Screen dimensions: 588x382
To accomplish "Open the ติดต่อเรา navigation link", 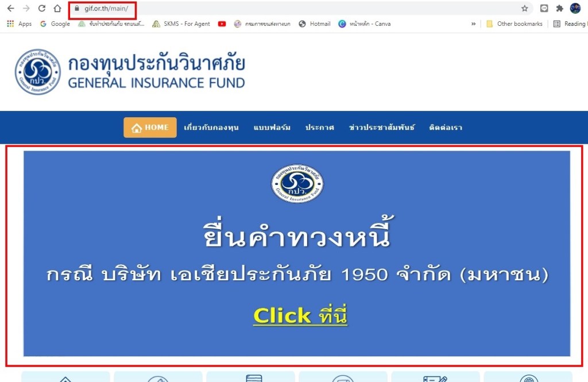I will click(446, 128).
